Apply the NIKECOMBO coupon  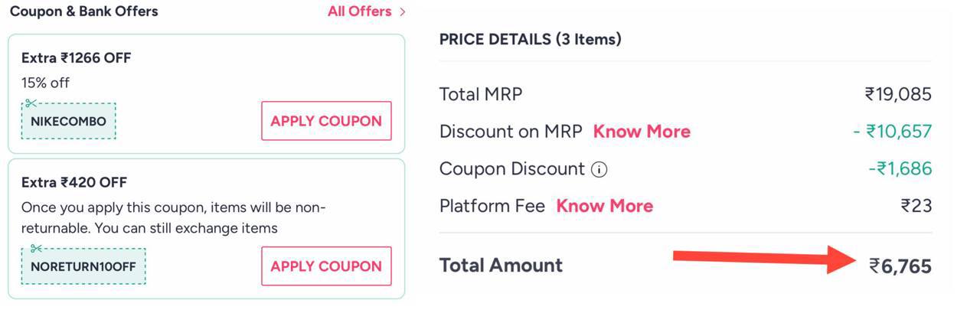pos(326,121)
